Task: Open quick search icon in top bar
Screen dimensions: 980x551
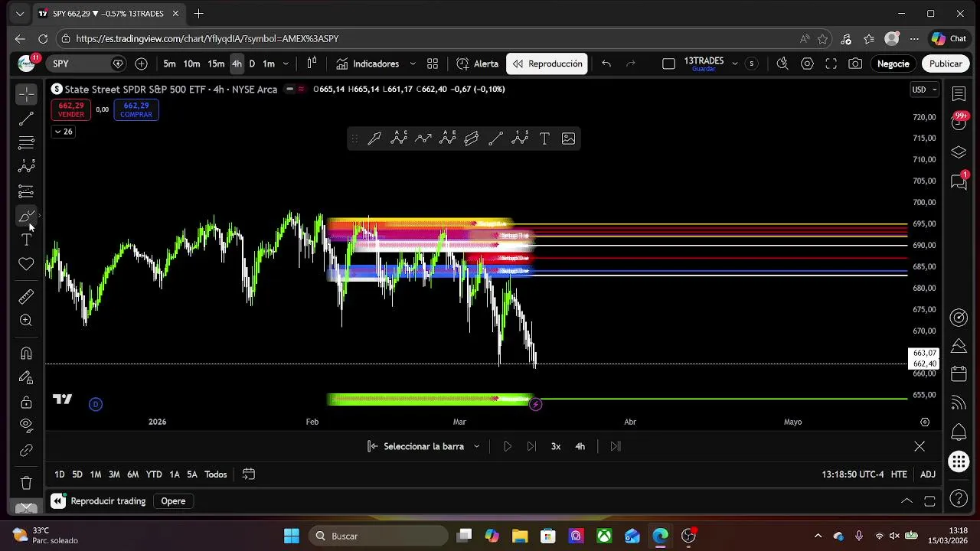Action: pyautogui.click(x=782, y=64)
